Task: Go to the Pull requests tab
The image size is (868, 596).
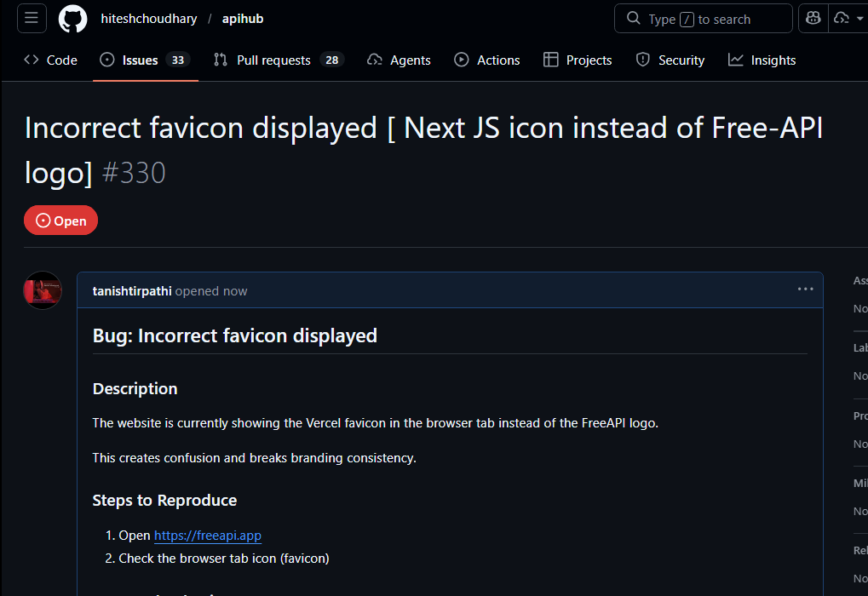Action: click(279, 60)
